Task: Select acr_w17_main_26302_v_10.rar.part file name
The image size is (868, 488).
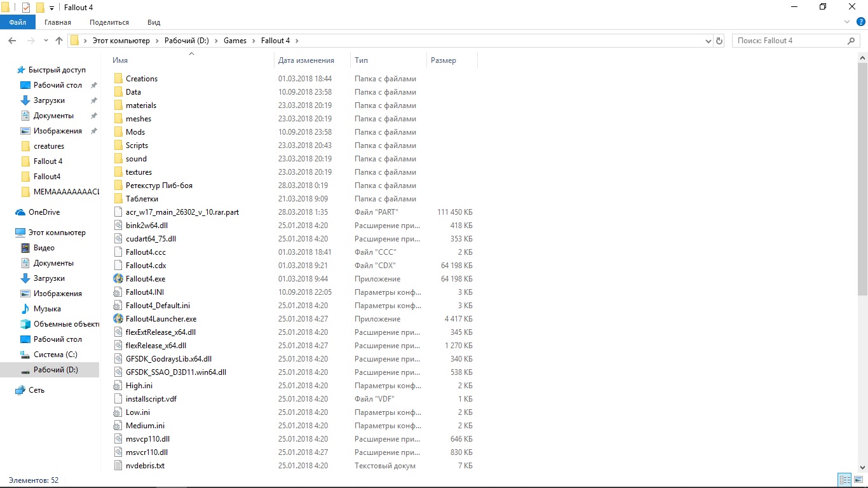Action: click(x=182, y=212)
